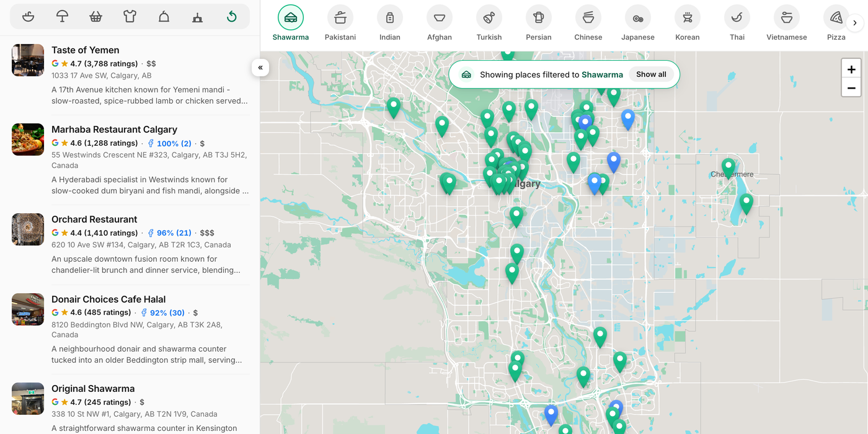Click address 620 10 Ave SW #134
The width and height of the screenshot is (868, 434).
point(141,245)
